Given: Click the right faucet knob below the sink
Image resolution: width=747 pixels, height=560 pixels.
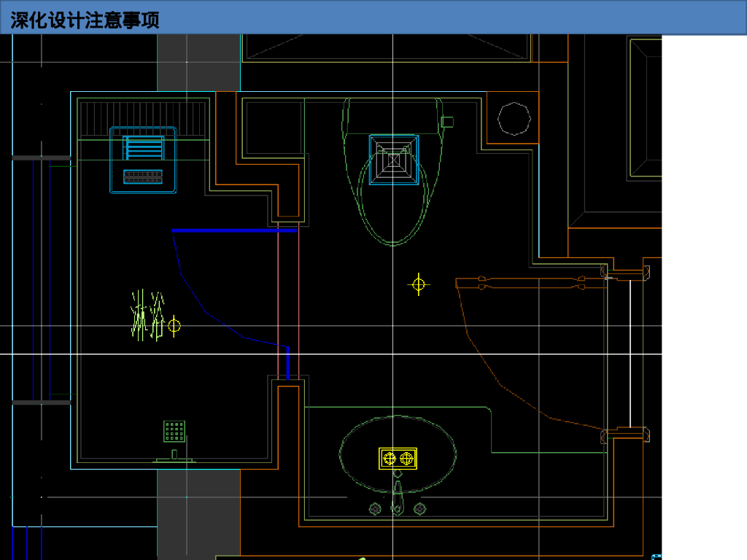Looking at the screenshot, I should pyautogui.click(x=419, y=508).
